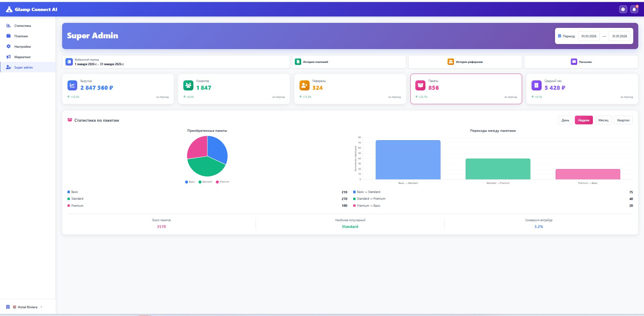Click the pink Пакеты box icon
This screenshot has height=316, width=644.
tap(420, 85)
